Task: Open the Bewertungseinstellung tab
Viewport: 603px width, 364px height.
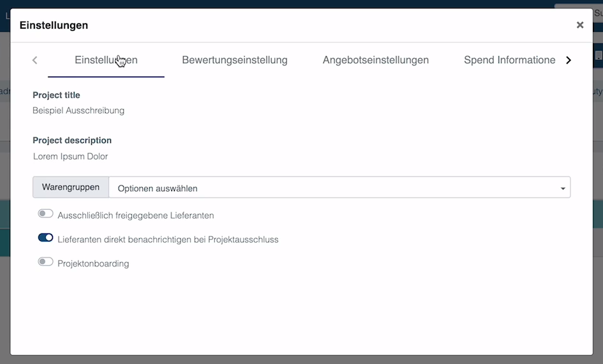Action: coord(235,60)
